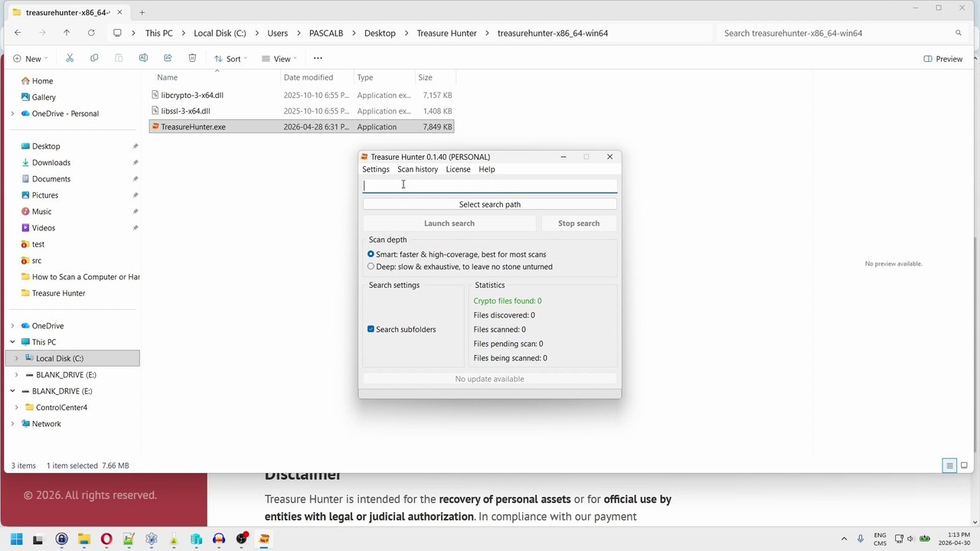Viewport: 980px width, 551px height.
Task: Close the treasurehunter-x86_64 Explorer tab
Action: [119, 12]
